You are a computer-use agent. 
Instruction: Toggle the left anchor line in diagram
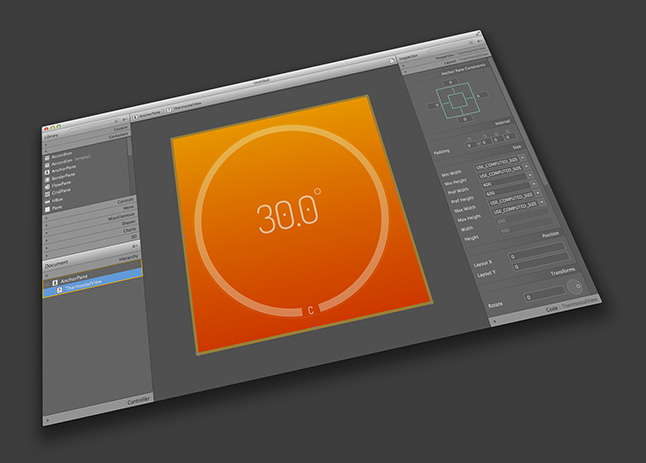tap(444, 103)
